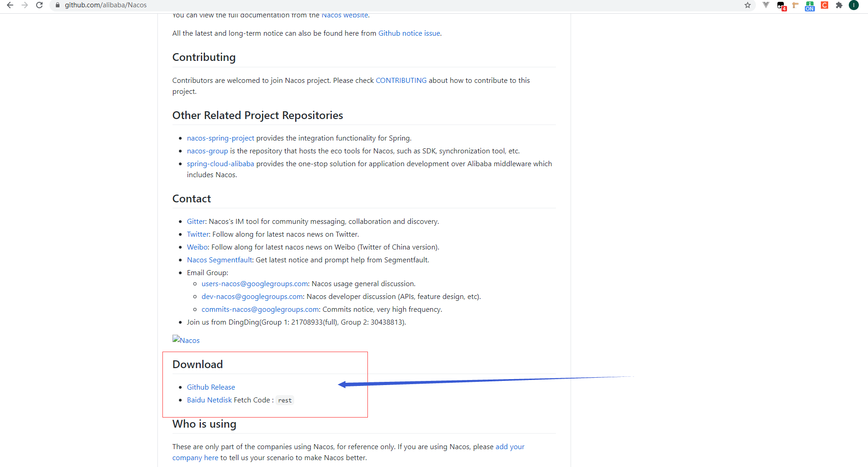Open the spring-cloud-alibaba link

221,164
